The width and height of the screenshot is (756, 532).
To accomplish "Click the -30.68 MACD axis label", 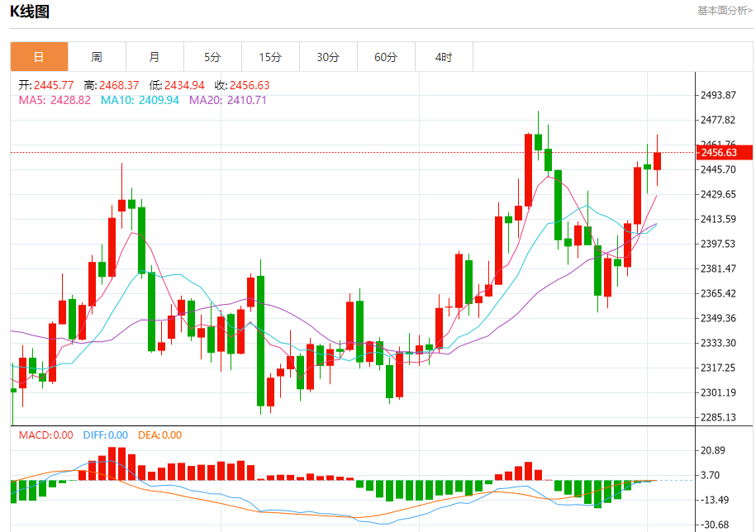I will pyautogui.click(x=714, y=525).
